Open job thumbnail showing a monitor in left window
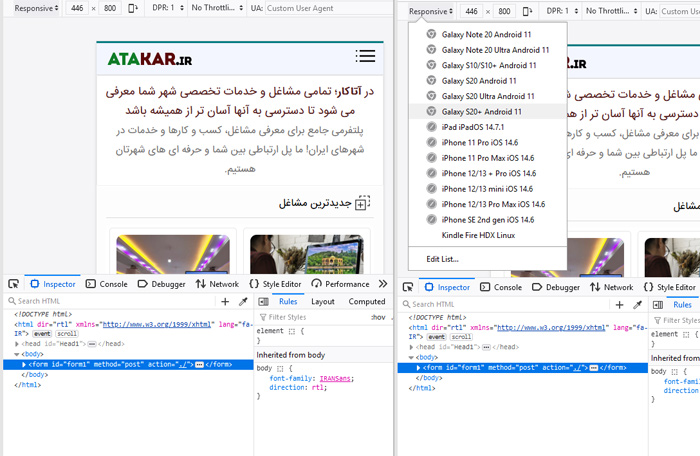This screenshot has height=456, width=700. 307,254
